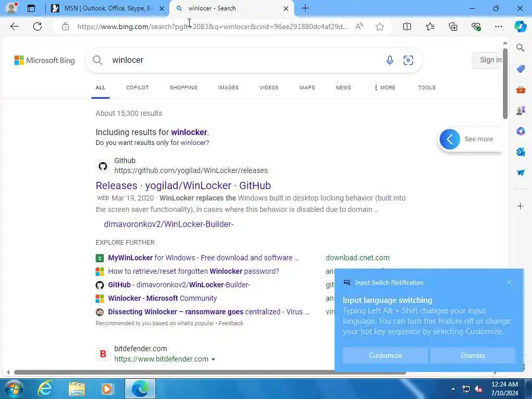The width and height of the screenshot is (532, 399).
Task: Click the search magnifier in Bing box
Action: pos(97,60)
